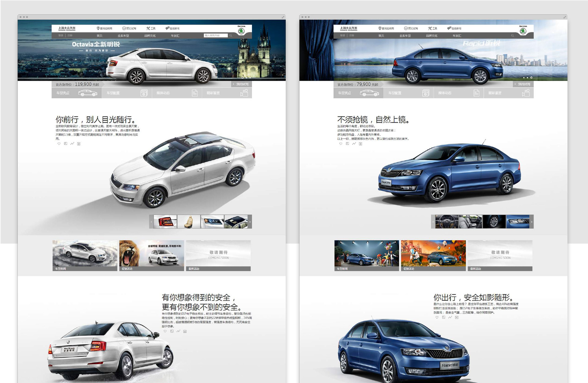Click heart icon under 你前行 text

[59, 144]
